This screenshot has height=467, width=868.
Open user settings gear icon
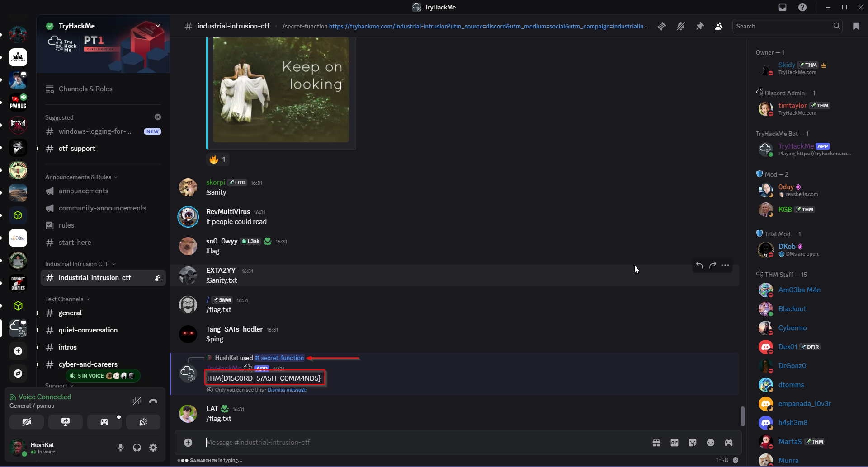click(x=153, y=448)
